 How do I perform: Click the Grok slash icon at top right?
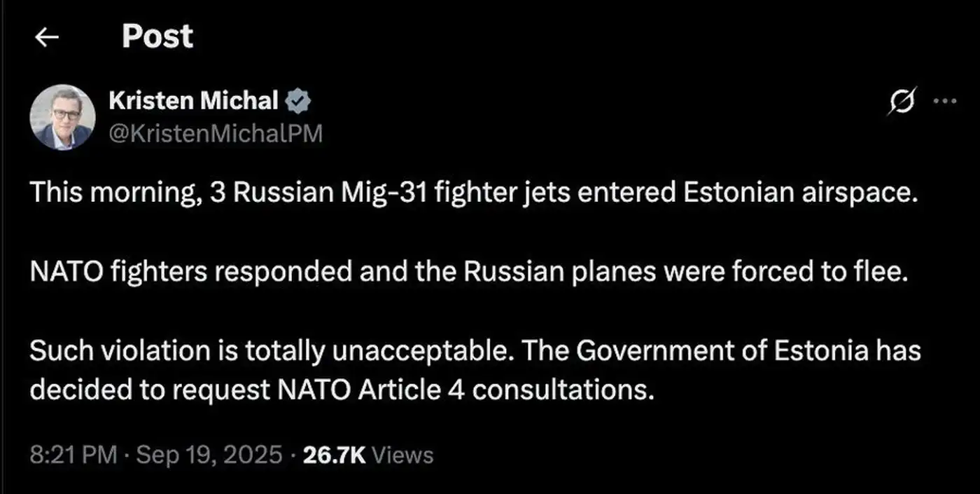(903, 100)
